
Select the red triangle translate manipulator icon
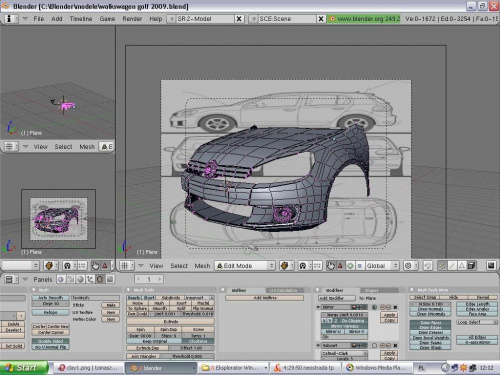coord(340,266)
